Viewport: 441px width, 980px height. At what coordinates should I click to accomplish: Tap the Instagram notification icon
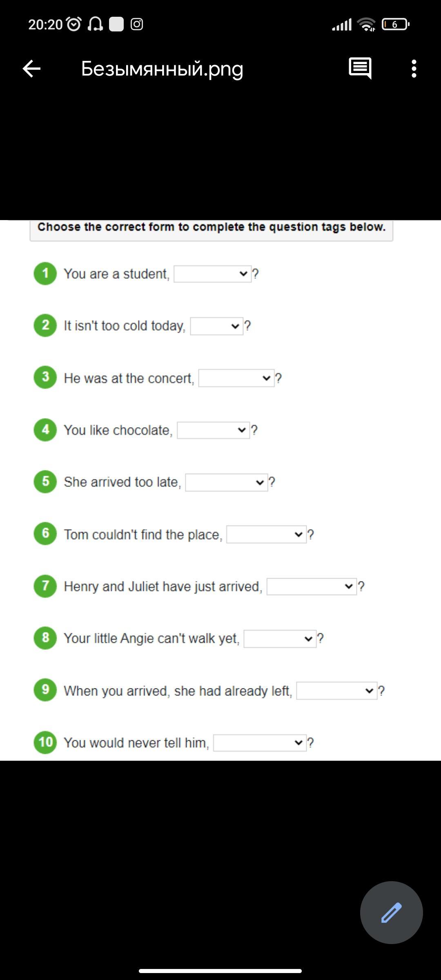[137, 24]
